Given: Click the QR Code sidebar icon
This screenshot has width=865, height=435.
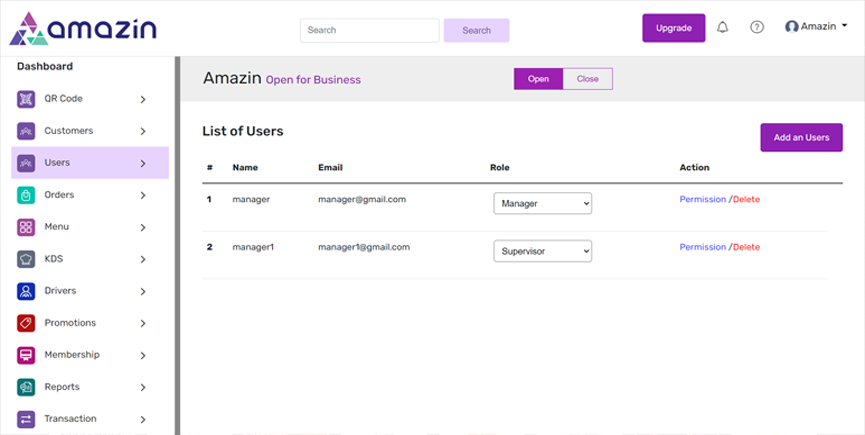Looking at the screenshot, I should [26, 99].
